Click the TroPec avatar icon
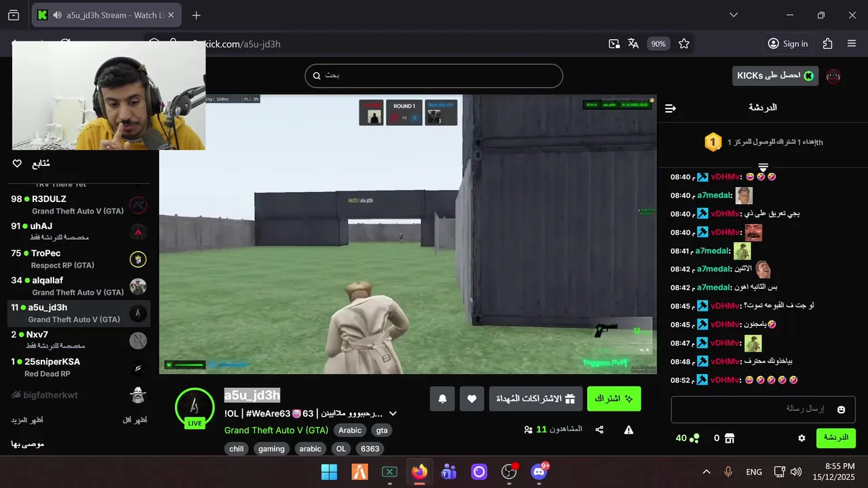 [x=138, y=259]
